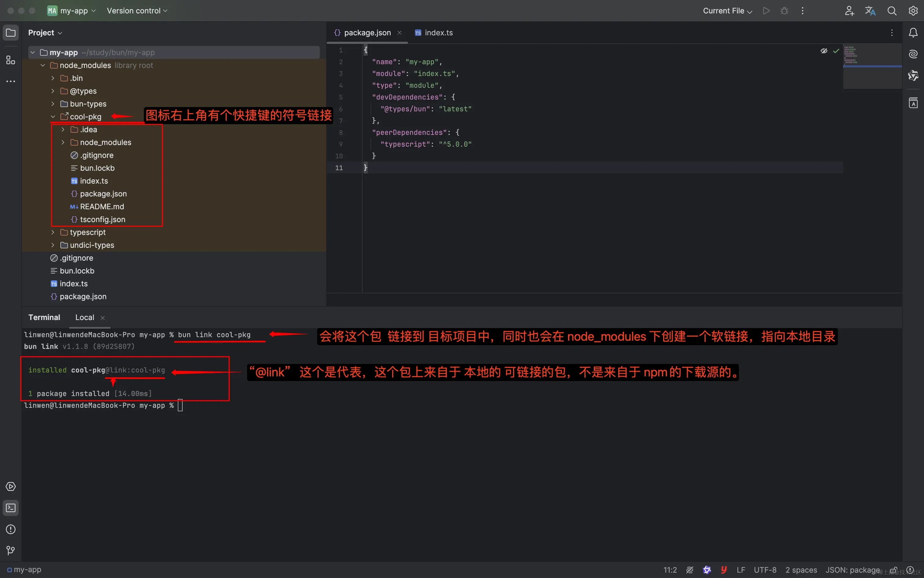Click the Debug bug icon
This screenshot has height=578, width=924.
pos(784,11)
